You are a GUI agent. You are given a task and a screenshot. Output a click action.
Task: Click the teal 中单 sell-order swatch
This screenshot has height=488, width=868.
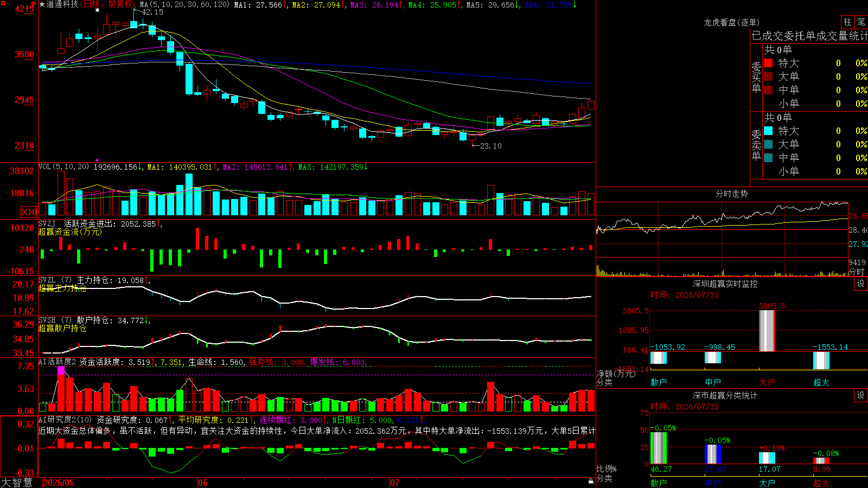coord(768,158)
